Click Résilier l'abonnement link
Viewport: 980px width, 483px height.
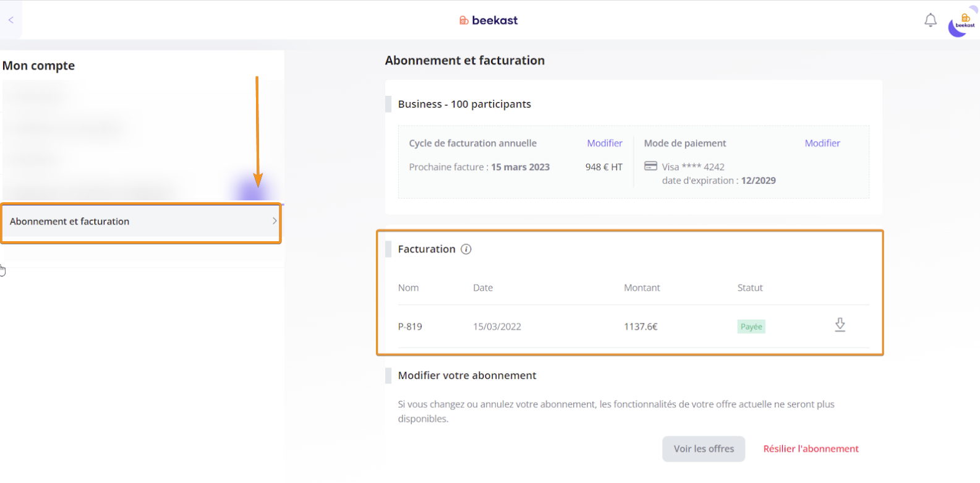tap(810, 449)
